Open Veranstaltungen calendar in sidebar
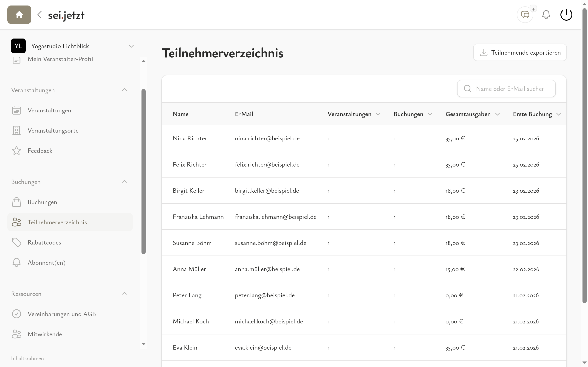The image size is (588, 367). pos(49,110)
